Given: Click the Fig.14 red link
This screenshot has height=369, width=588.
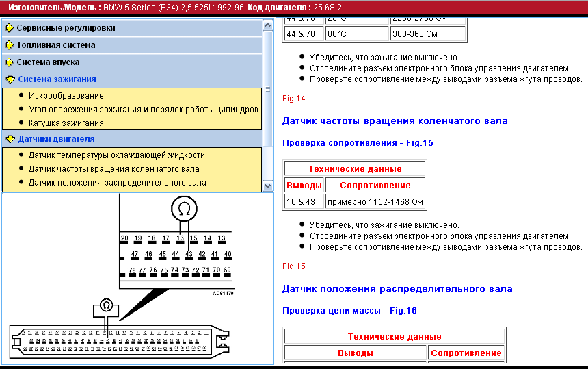Looking at the screenshot, I should [293, 99].
